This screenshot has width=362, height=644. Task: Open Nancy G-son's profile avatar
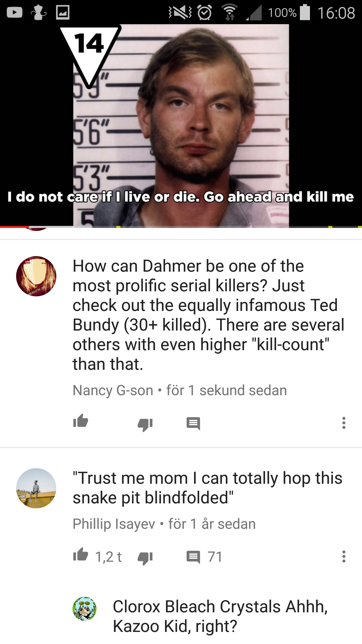point(36,276)
